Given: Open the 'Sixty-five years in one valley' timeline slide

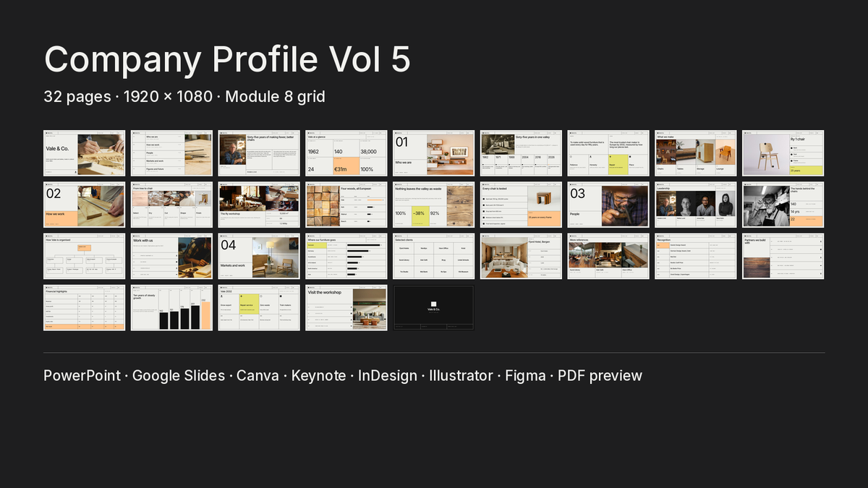Looking at the screenshot, I should click(521, 153).
